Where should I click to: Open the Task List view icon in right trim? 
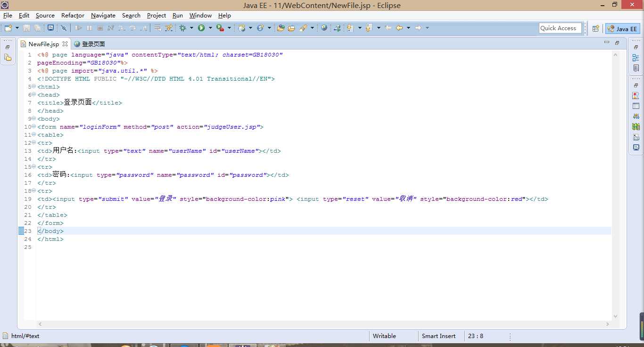pyautogui.click(x=636, y=68)
